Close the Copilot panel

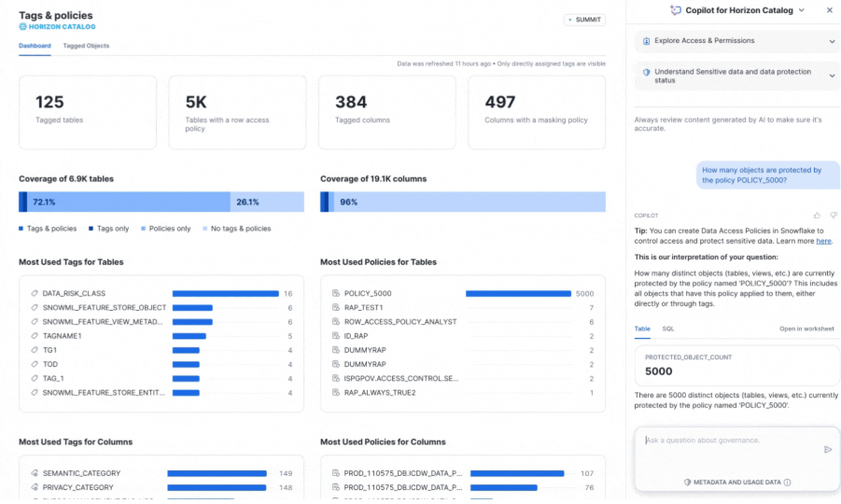pos(829,10)
